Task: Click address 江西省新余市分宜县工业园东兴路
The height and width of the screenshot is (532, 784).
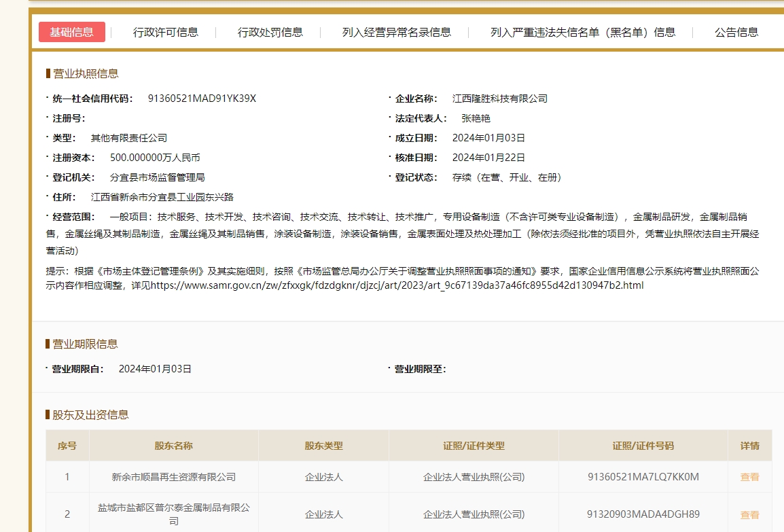Action: (x=162, y=197)
